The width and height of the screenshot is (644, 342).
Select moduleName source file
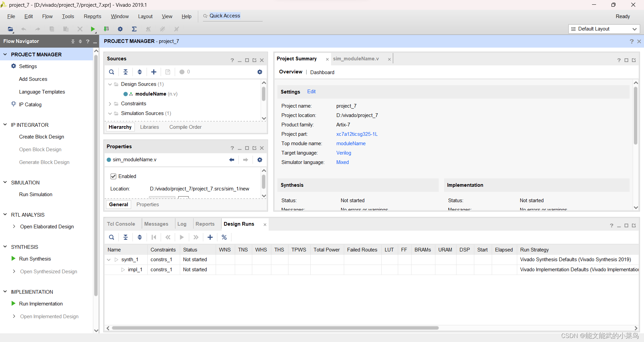[x=151, y=94]
